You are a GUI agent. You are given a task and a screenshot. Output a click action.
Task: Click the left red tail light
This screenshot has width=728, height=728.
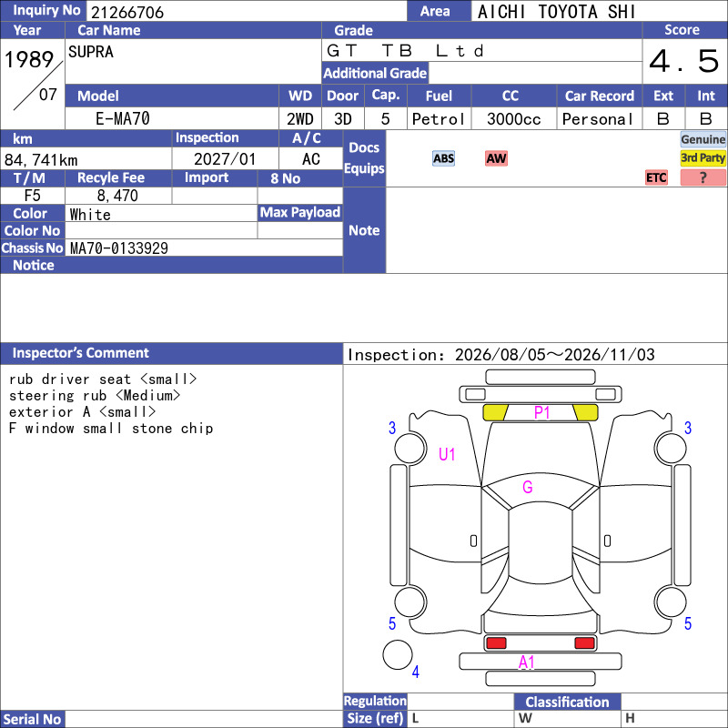pyautogui.click(x=496, y=643)
